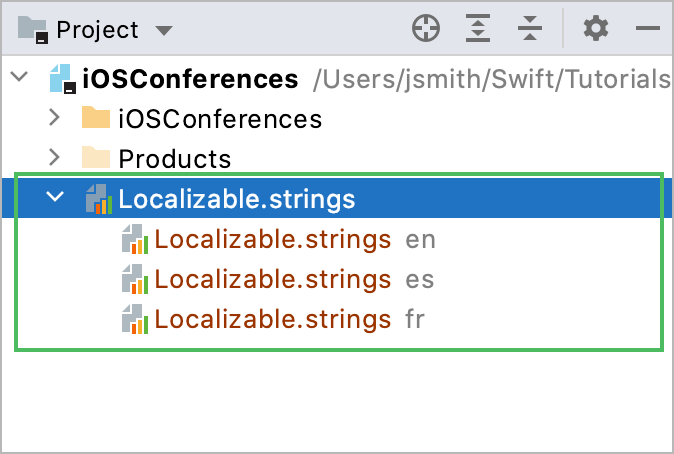
Task: Expand the iOSConferences subfolder
Action: (56, 119)
